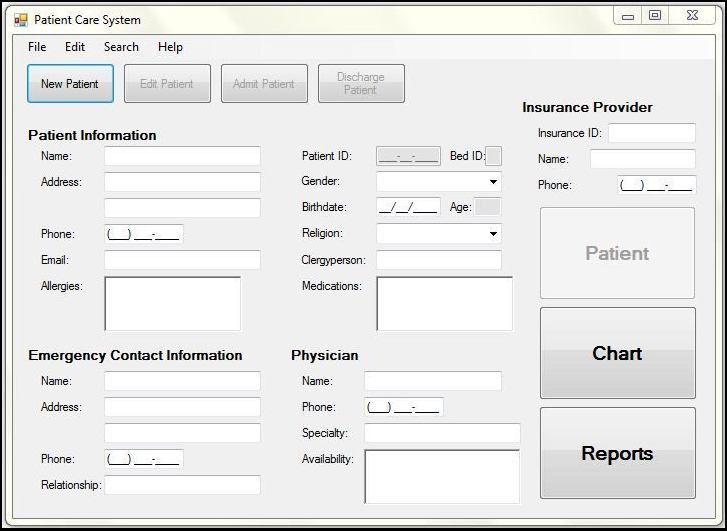The image size is (727, 531).
Task: Select the Insurance ID field
Action: (x=651, y=133)
